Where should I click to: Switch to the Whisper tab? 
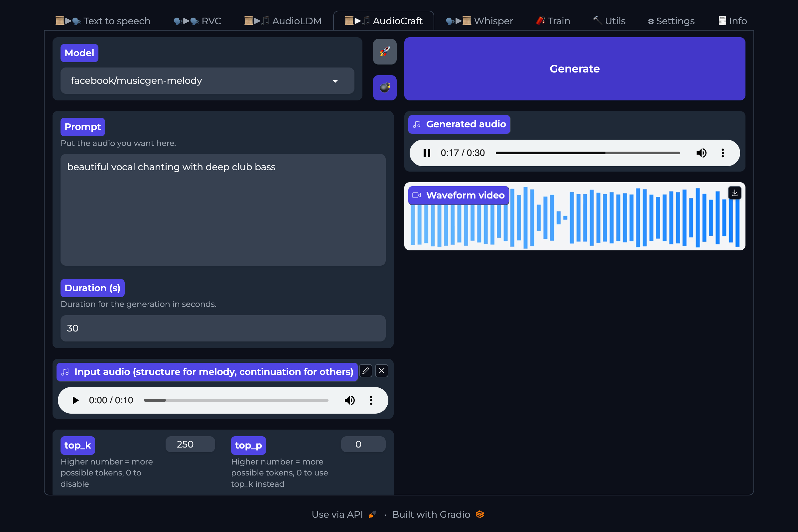point(479,20)
